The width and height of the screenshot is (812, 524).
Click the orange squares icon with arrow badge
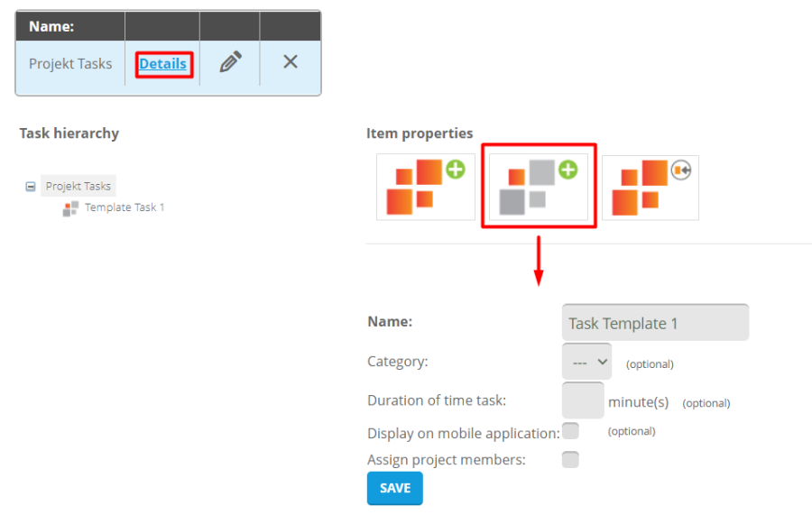[x=651, y=187]
